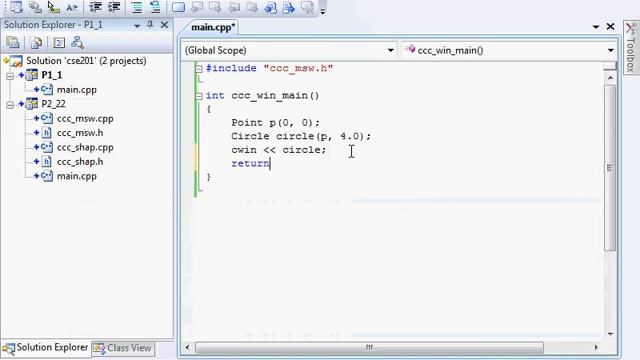Click editor split bar above scrollbar
This screenshot has width=640, height=360.
click(x=610, y=66)
